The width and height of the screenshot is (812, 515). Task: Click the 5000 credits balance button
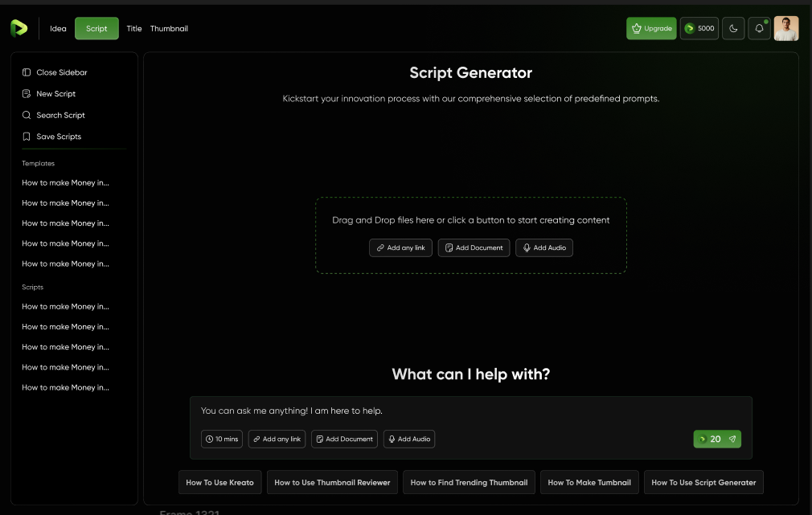[x=699, y=28]
